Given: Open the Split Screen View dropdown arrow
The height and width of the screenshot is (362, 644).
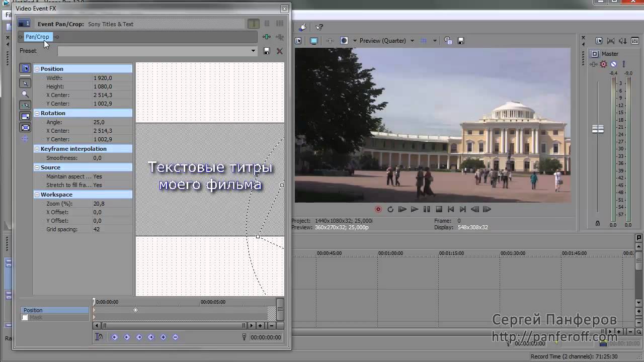Looking at the screenshot, I should point(355,41).
